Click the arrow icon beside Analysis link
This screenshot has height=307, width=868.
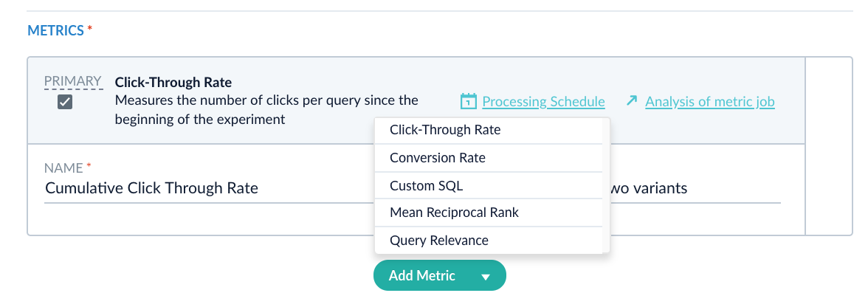631,100
